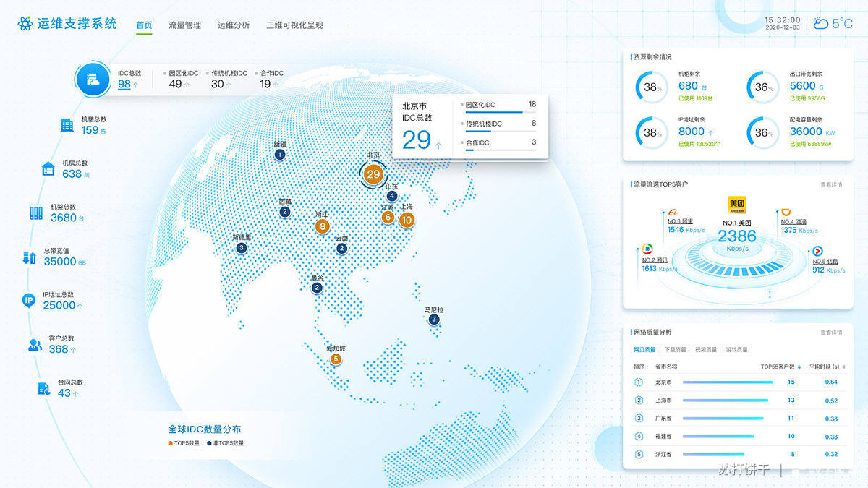
Task: Select the 浙江 8 map marker
Action: click(323, 226)
